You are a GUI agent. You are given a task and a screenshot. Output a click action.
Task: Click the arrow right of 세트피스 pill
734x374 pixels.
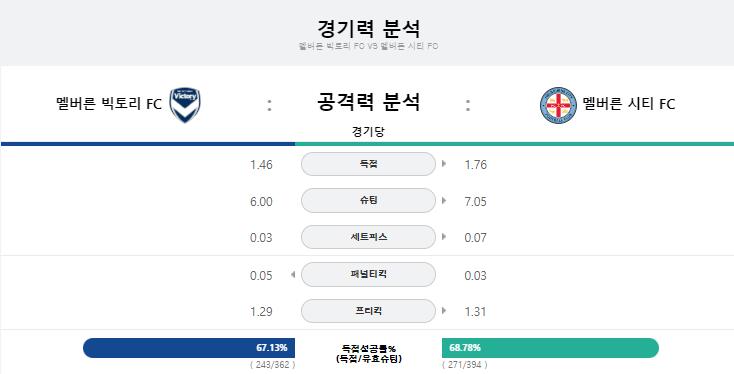pyautogui.click(x=444, y=237)
